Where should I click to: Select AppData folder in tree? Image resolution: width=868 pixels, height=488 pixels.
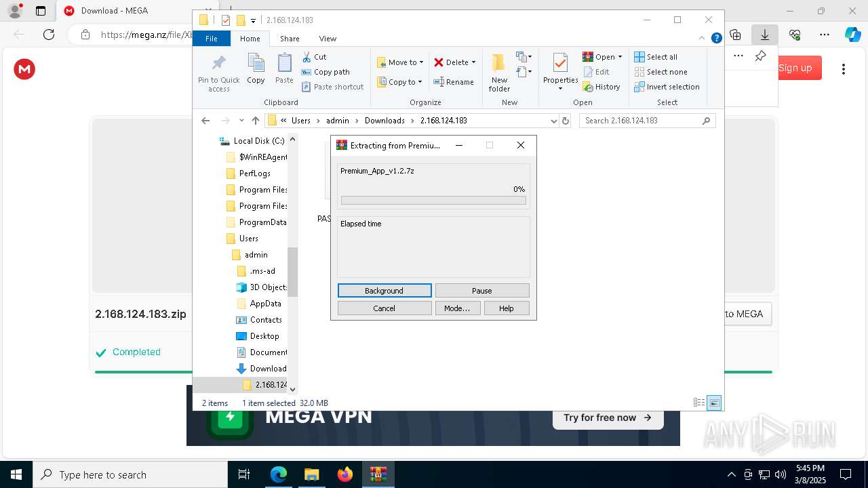[x=258, y=304]
